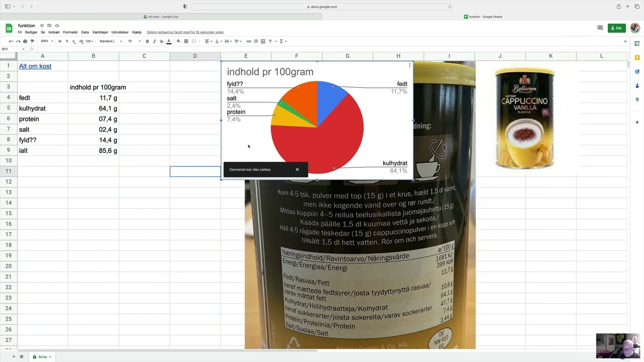The height and width of the screenshot is (362, 644).
Task: Open the Fil menu
Action: point(20,32)
